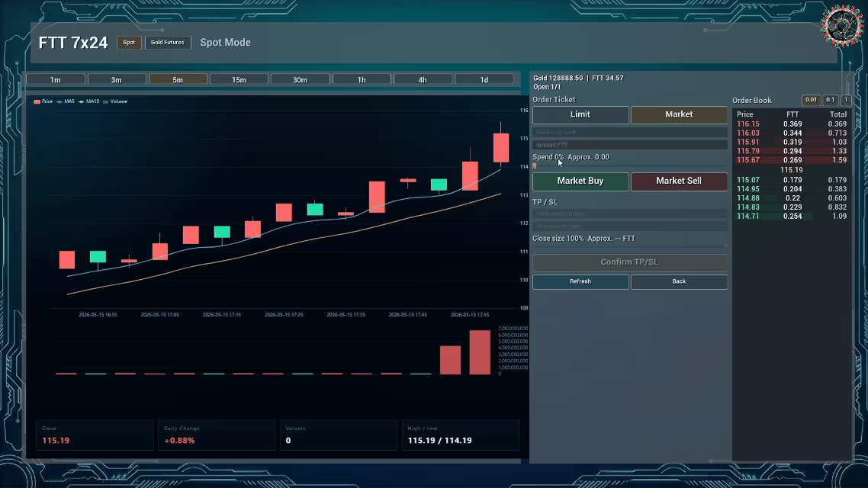Image resolution: width=868 pixels, height=488 pixels.
Task: Click the Market Buy button
Action: [x=580, y=181]
